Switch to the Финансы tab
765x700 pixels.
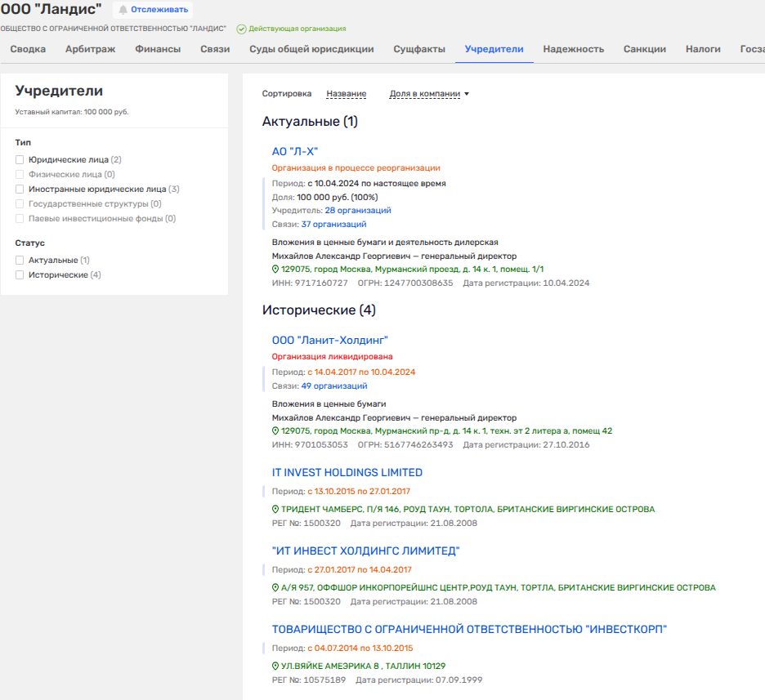[x=158, y=49]
